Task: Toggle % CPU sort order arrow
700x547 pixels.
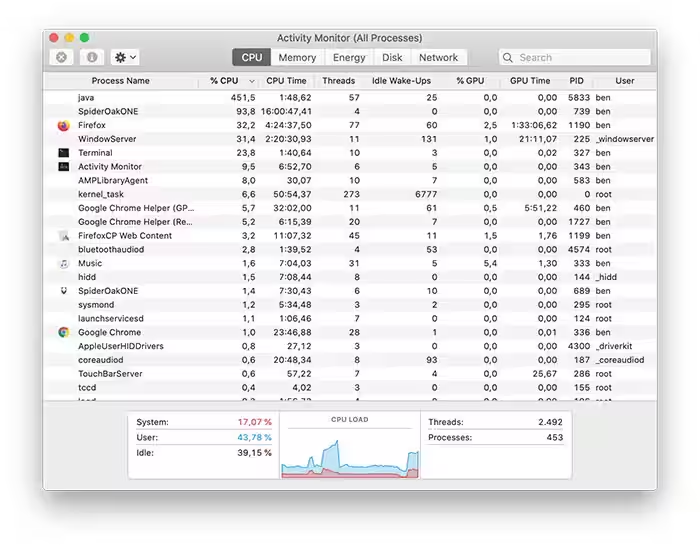Action: (x=252, y=81)
